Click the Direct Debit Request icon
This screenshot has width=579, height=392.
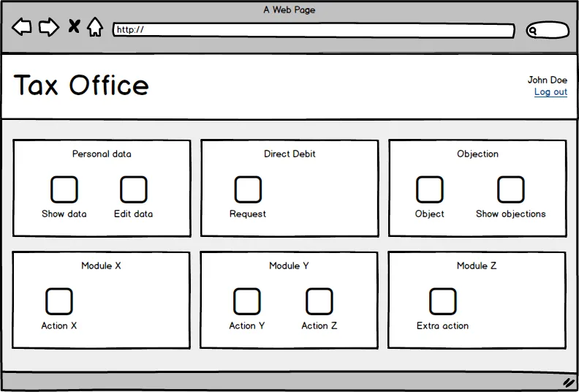(248, 189)
